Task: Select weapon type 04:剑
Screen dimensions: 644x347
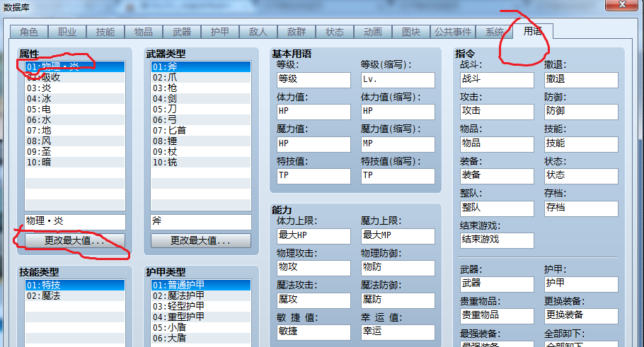Action: click(x=201, y=98)
